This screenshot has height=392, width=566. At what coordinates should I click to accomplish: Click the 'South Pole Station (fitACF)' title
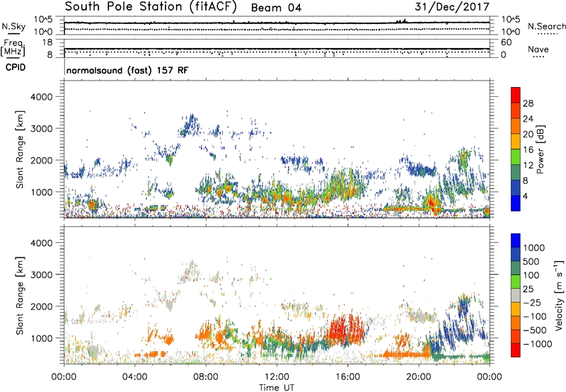(151, 6)
